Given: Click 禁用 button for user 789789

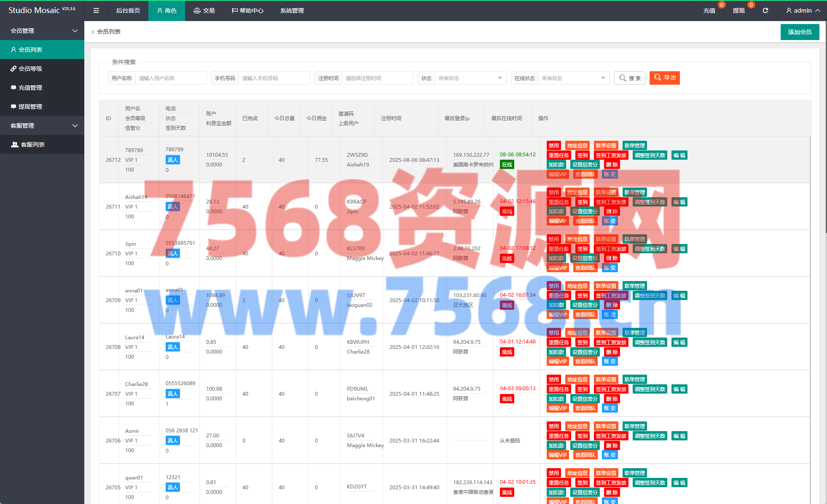Looking at the screenshot, I should (x=553, y=146).
